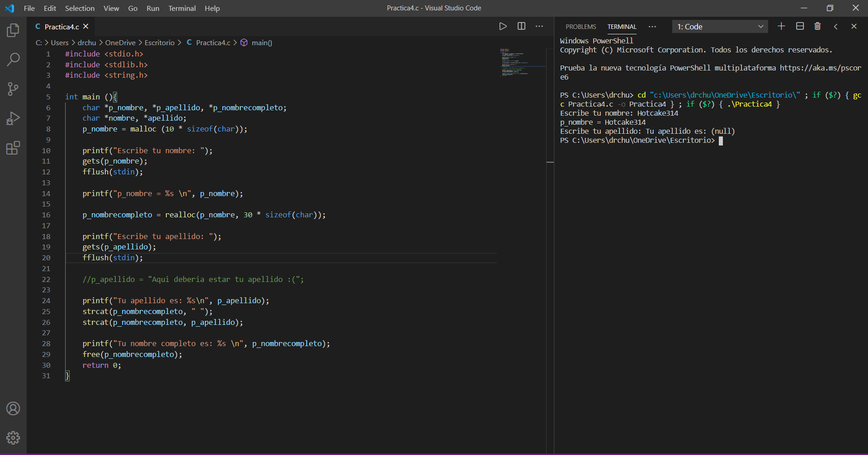
Task: Open the Go menu
Action: point(133,8)
